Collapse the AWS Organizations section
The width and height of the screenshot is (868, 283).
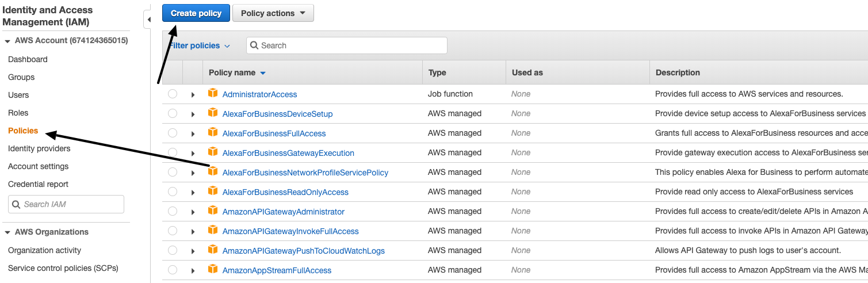[8, 232]
